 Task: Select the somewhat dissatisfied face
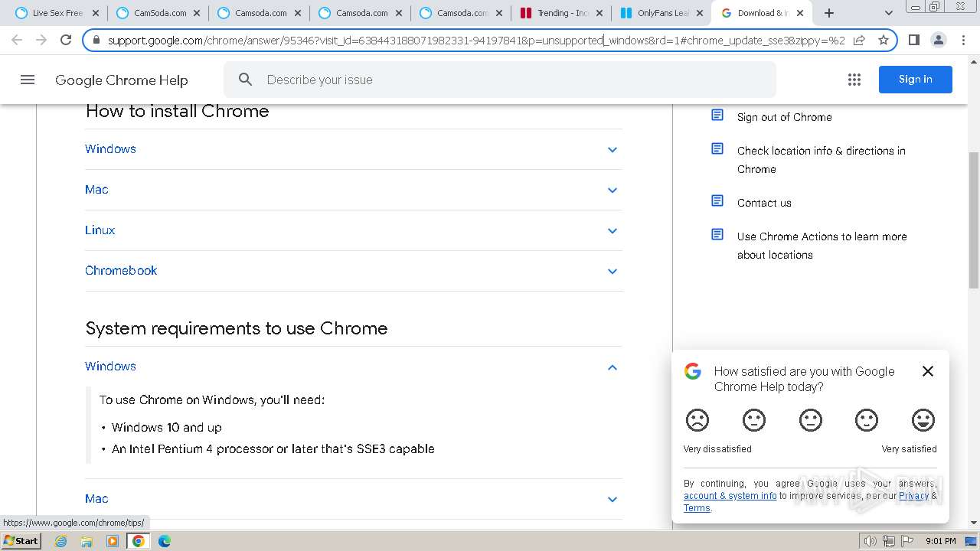click(x=754, y=420)
